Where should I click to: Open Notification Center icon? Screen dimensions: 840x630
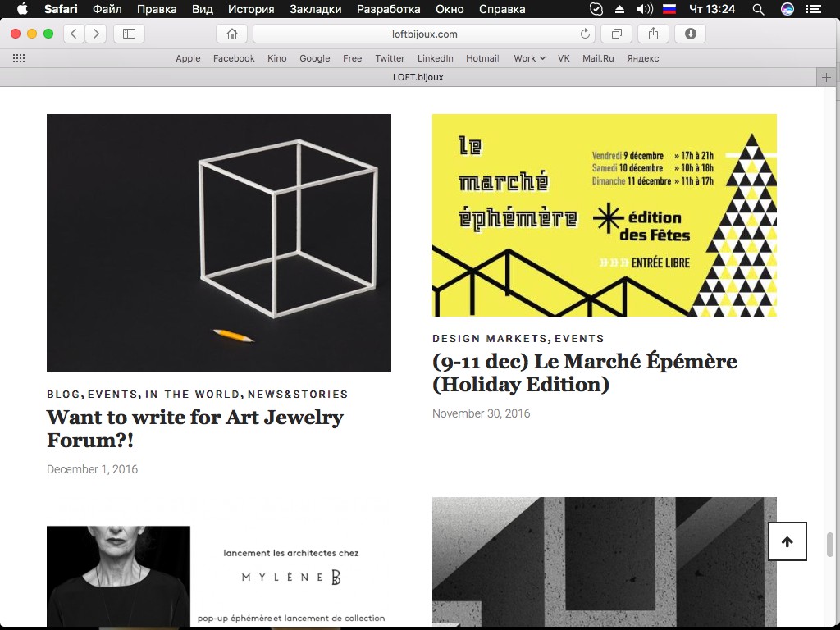point(814,9)
